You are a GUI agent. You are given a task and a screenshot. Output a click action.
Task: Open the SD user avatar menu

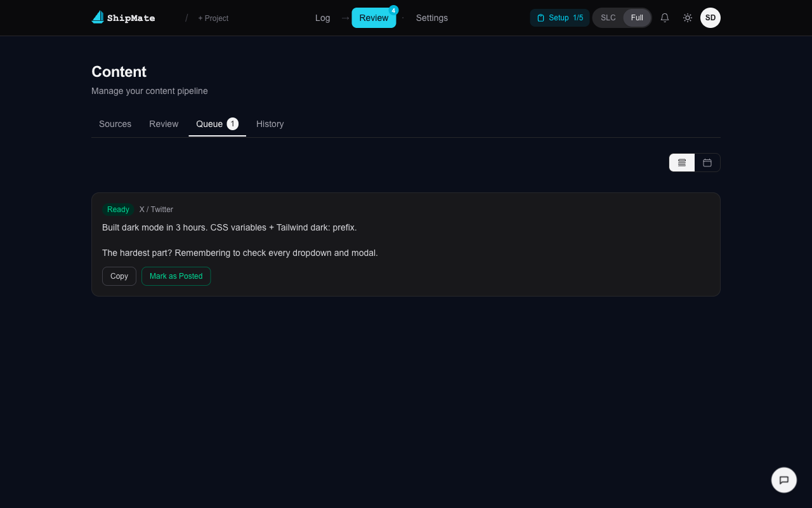pyautogui.click(x=710, y=18)
